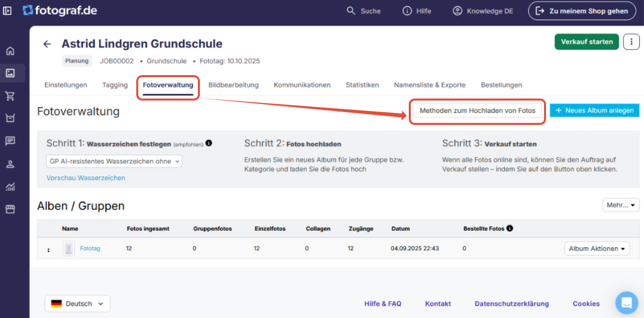The image size is (644, 318).
Task: Open the Namensliste & Exporte tab
Action: point(430,85)
